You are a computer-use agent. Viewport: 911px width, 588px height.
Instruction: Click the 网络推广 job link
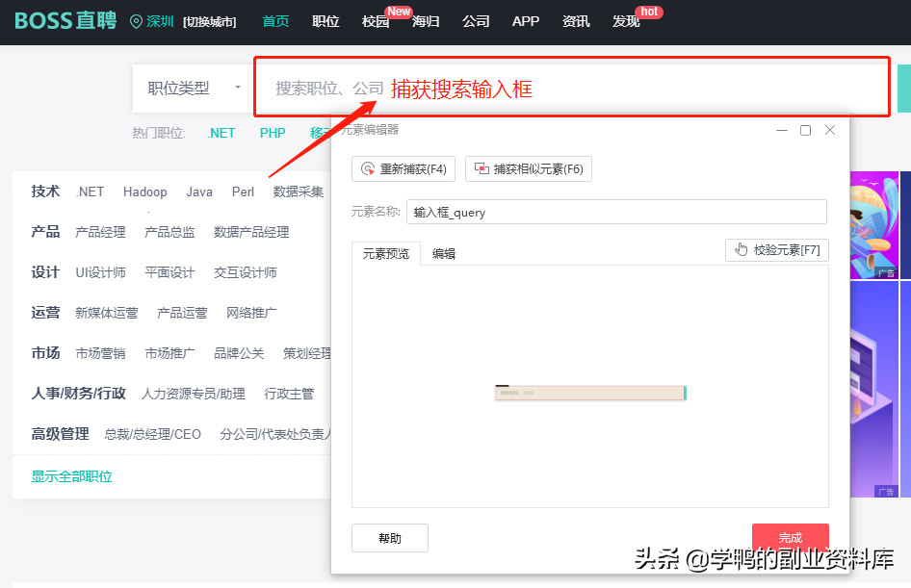(x=251, y=313)
